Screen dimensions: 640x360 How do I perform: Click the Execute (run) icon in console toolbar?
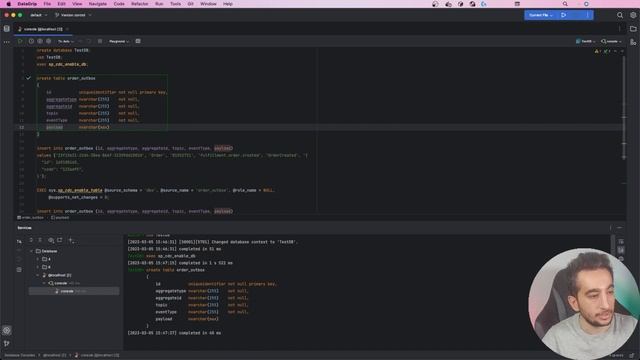pos(20,41)
